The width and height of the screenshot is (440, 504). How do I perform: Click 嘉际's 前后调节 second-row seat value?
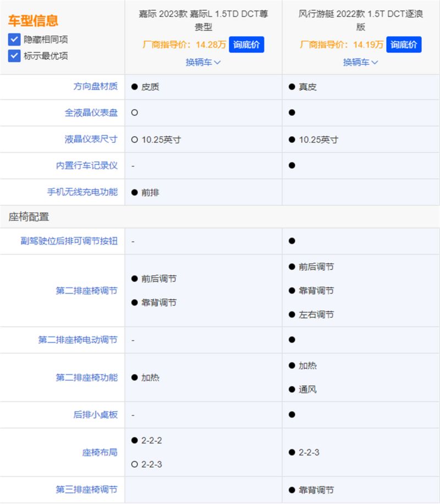click(x=159, y=279)
